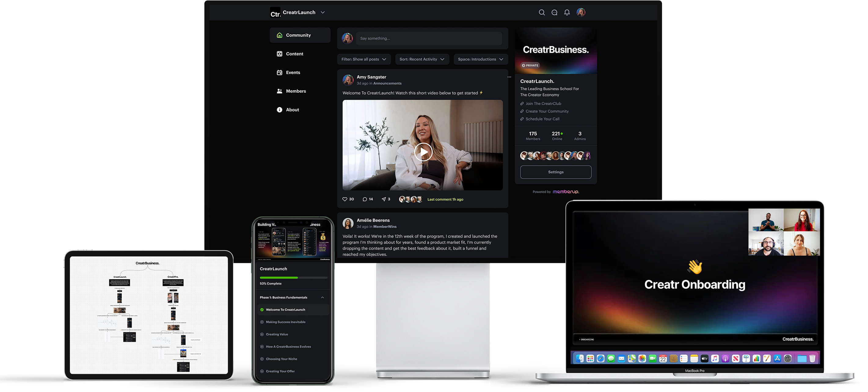This screenshot has height=392, width=868.
Task: Click the search magnifier icon in header
Action: 542,13
